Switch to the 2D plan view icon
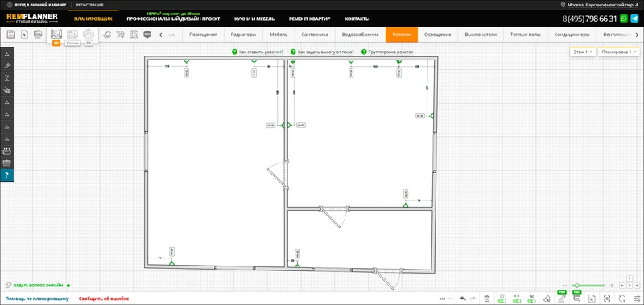 [x=56, y=34]
